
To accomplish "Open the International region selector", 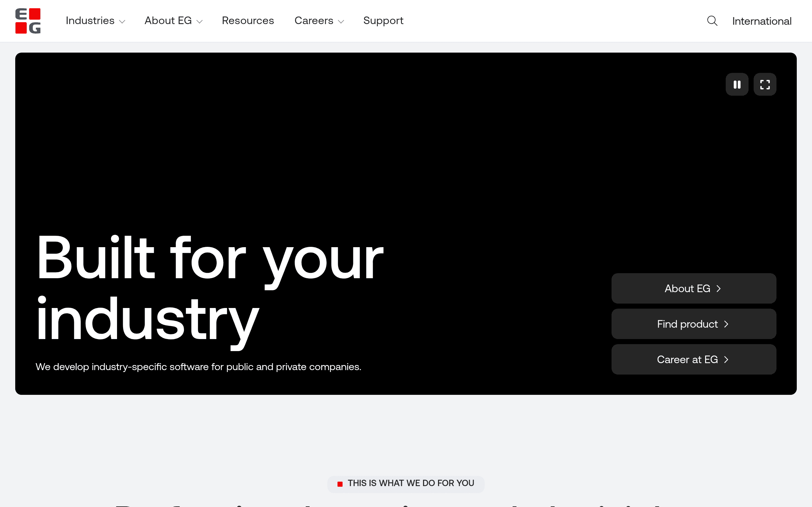I will point(762,21).
